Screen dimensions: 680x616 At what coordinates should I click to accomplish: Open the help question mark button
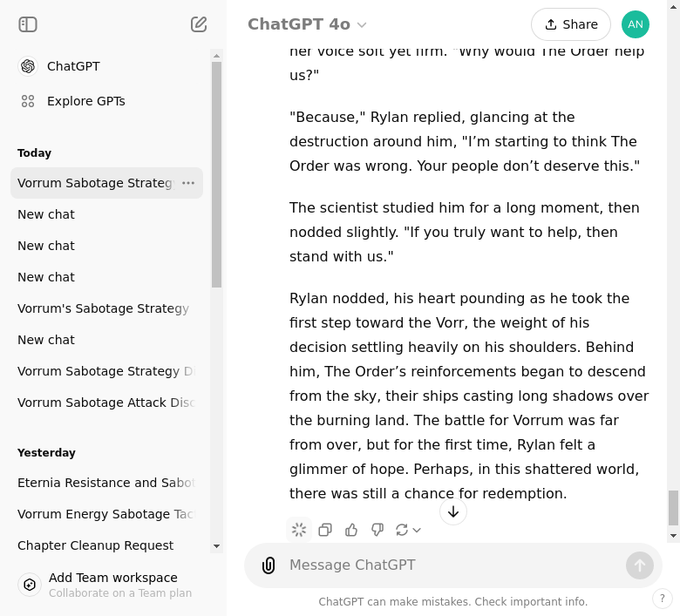[x=663, y=599]
